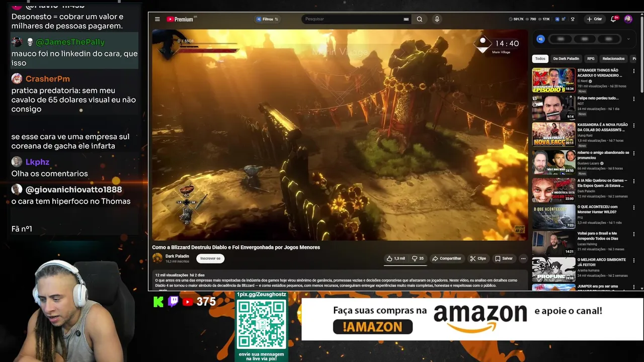Open the Criar create menu
This screenshot has width=644, height=362.
point(594,19)
